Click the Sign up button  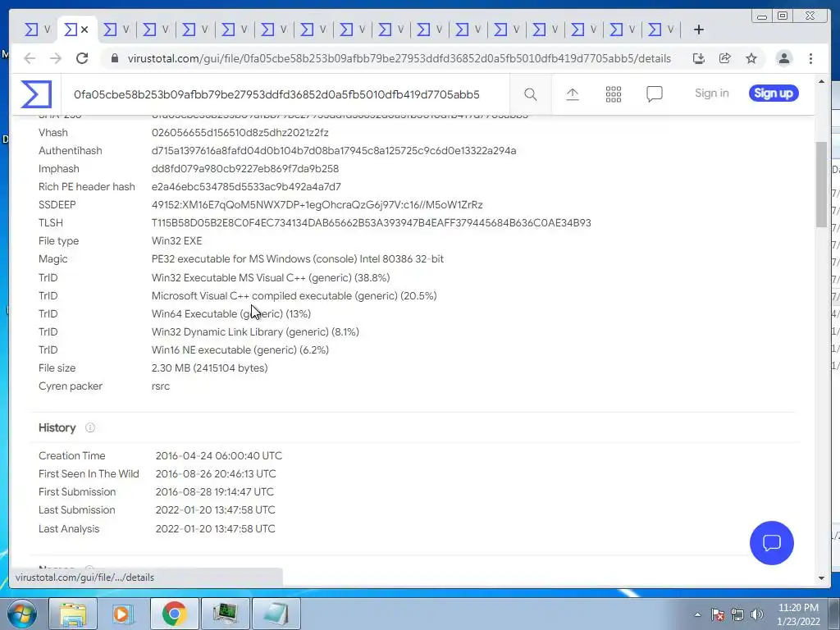coord(774,94)
